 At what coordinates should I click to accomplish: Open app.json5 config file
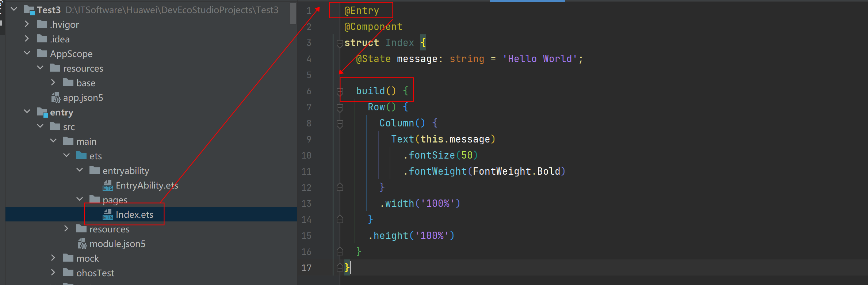(83, 98)
